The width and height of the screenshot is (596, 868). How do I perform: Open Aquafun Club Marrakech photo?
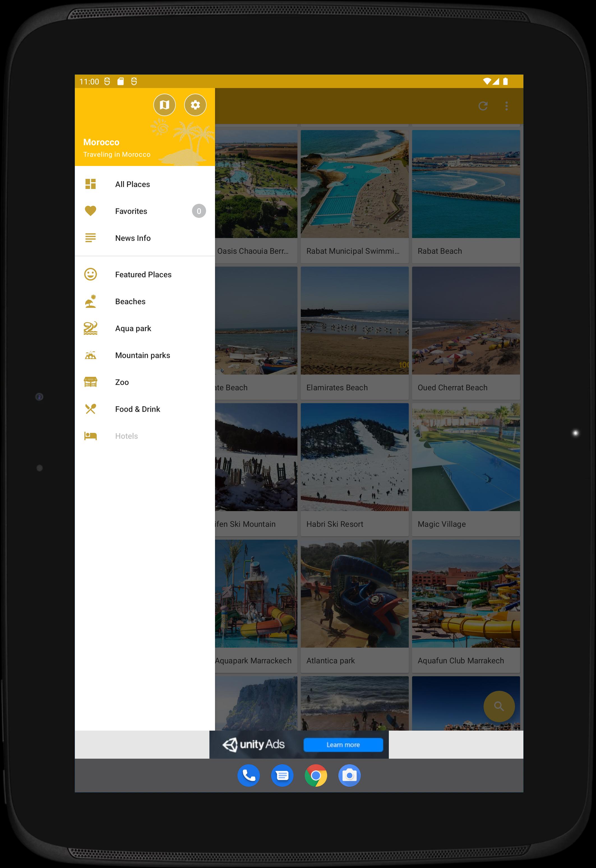(466, 594)
